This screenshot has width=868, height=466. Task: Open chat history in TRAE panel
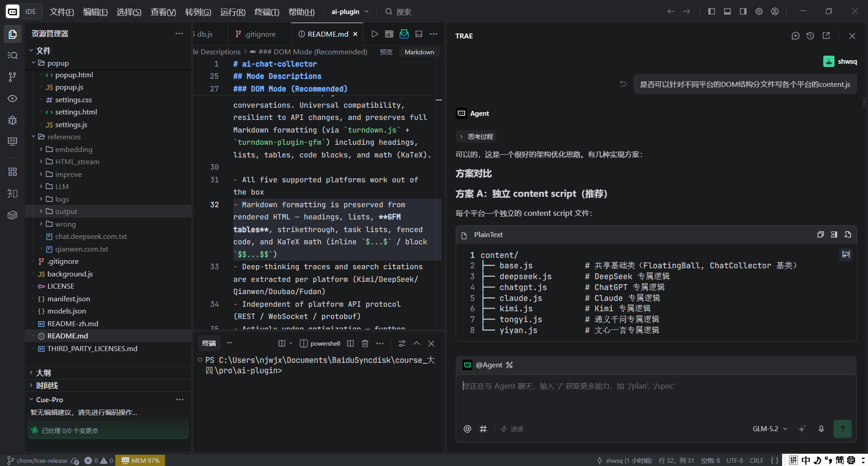[811, 36]
